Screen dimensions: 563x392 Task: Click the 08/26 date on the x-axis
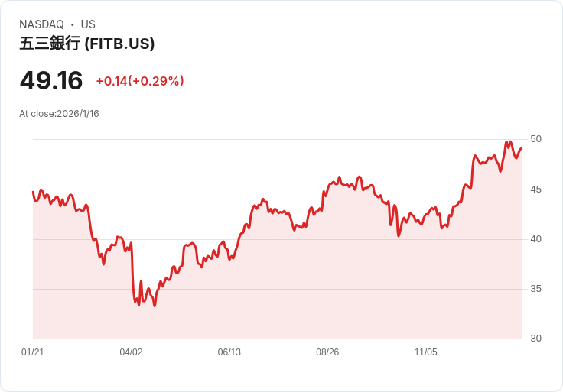[327, 352]
